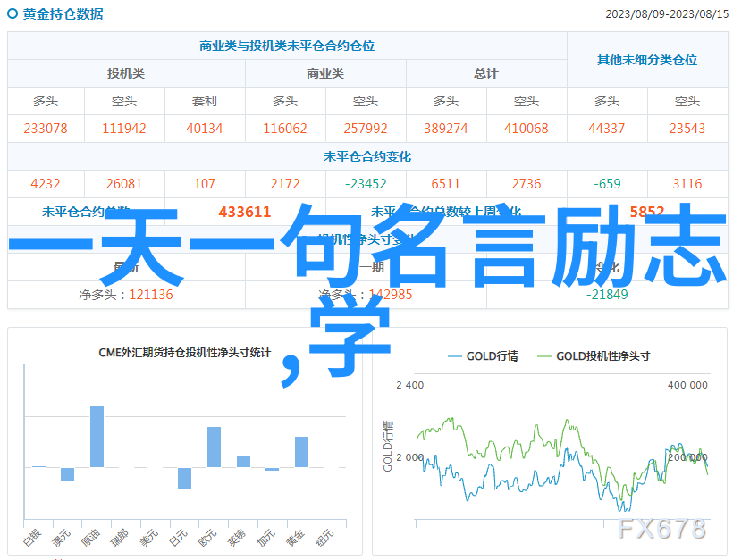
Task: Click the 其他未细分类仓位 column header
Action: 647,60
